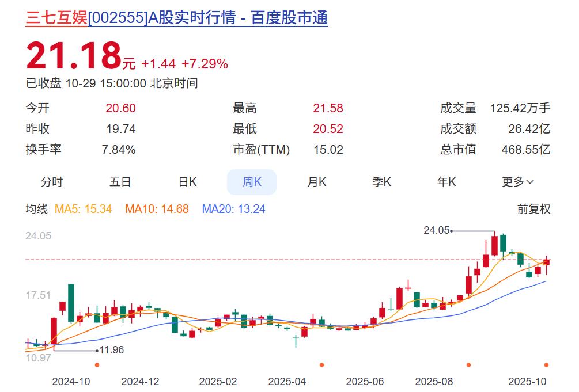Toggle the MA20 moving average label
Viewport: 579px width, 392px height.
[233, 209]
